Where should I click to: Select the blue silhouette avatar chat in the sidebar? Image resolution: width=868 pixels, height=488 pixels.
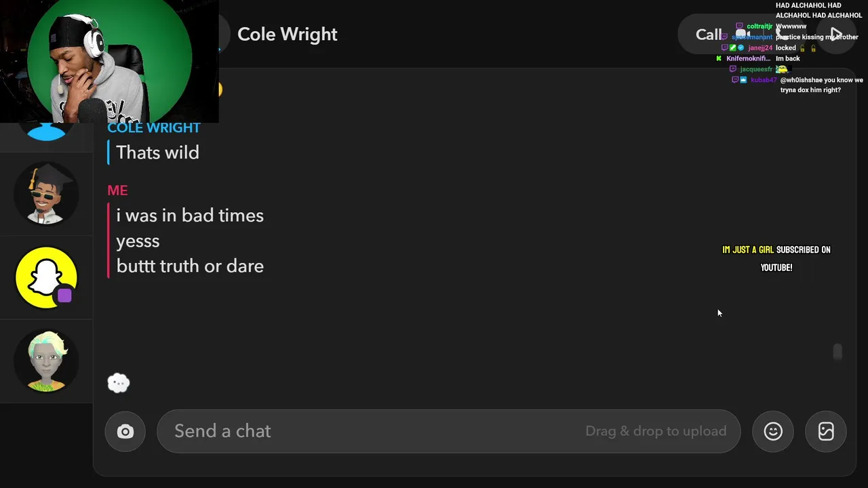pos(46,131)
